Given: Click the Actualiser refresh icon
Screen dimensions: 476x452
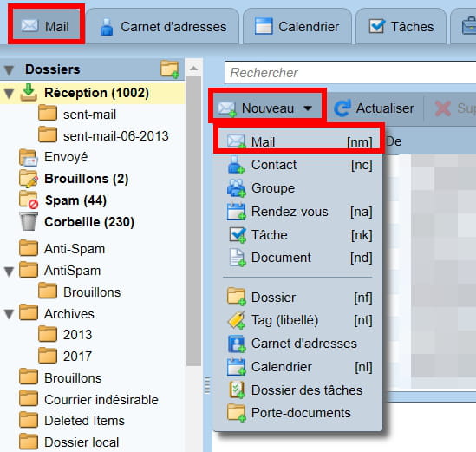Looking at the screenshot, I should click(342, 108).
